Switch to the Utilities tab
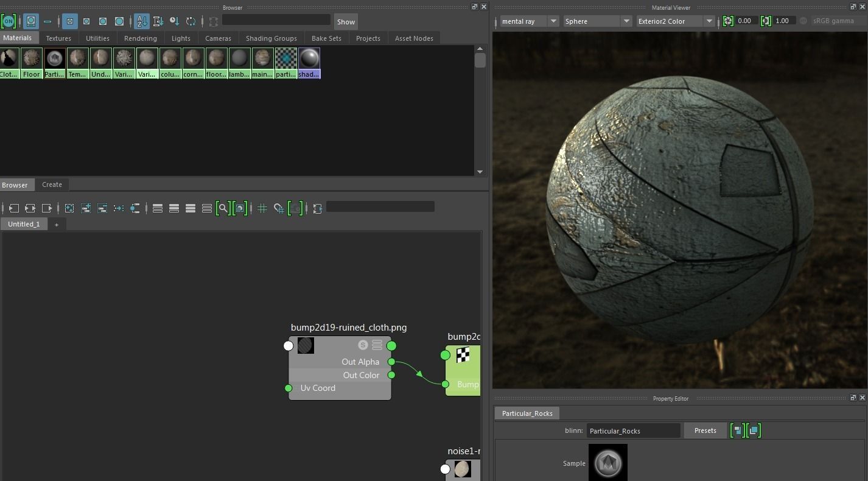The height and width of the screenshot is (481, 868). [97, 38]
